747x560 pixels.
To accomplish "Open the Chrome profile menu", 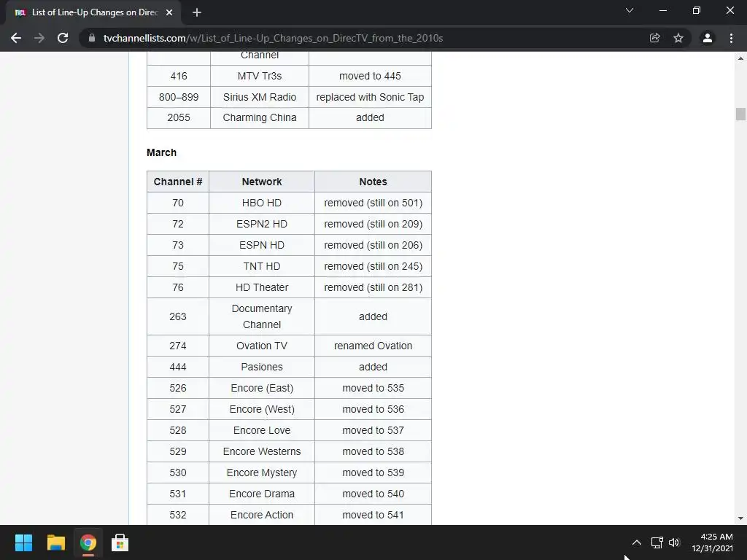I will tap(708, 38).
